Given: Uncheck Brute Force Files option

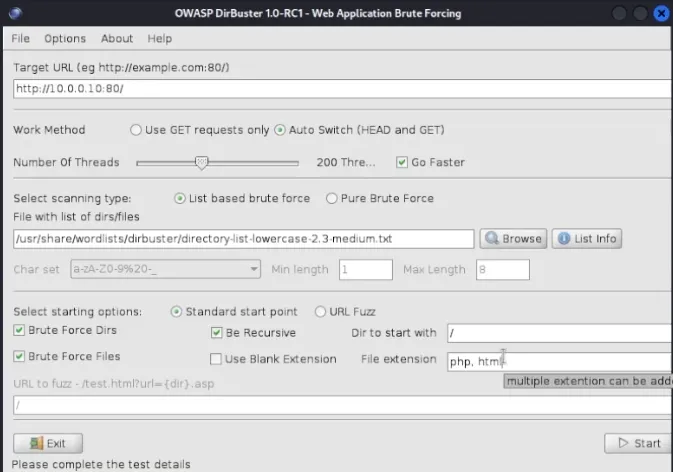Looking at the screenshot, I should click(x=19, y=356).
